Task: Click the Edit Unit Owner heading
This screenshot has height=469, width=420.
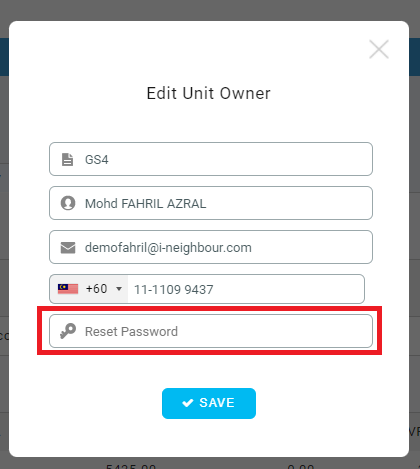Action: [209, 93]
